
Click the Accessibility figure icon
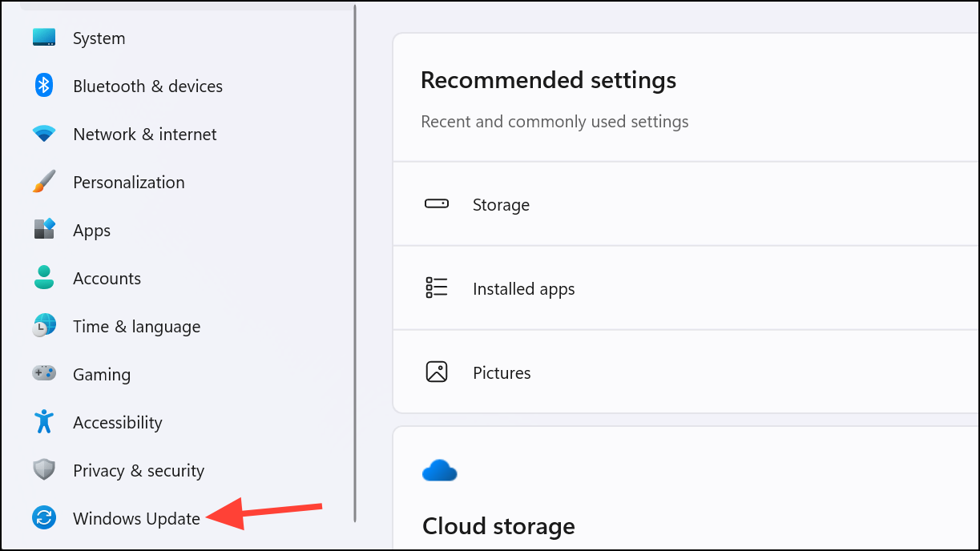(x=44, y=422)
